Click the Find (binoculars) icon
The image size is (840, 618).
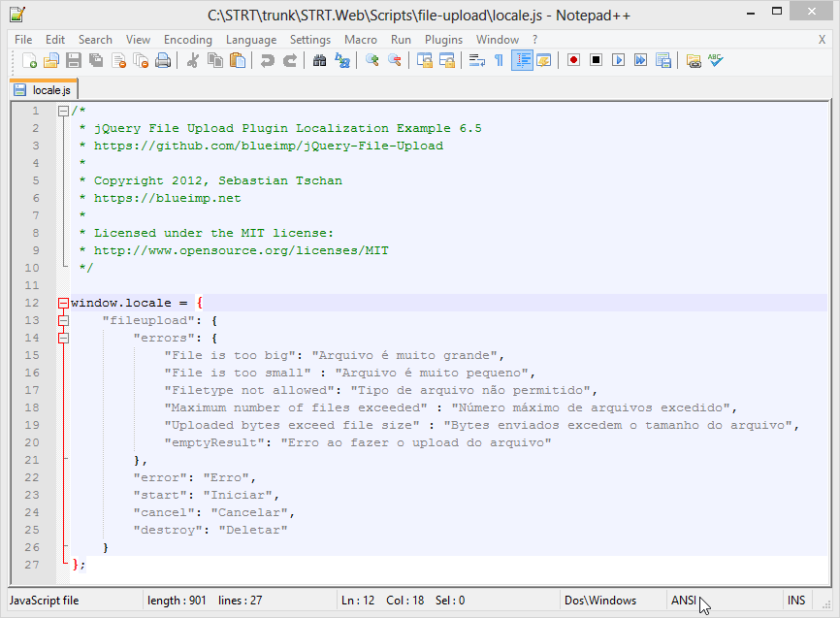tap(320, 60)
